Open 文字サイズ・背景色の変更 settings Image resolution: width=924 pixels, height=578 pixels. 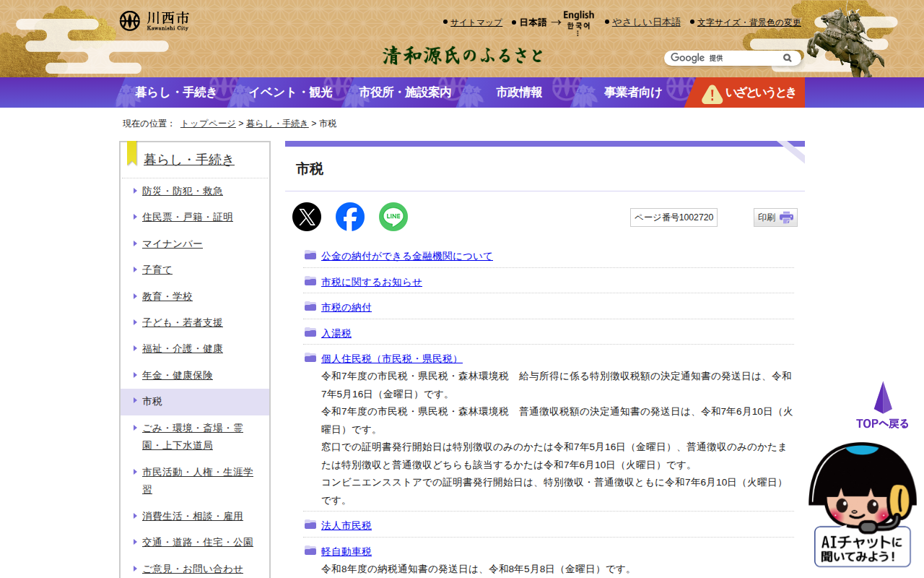(x=749, y=22)
